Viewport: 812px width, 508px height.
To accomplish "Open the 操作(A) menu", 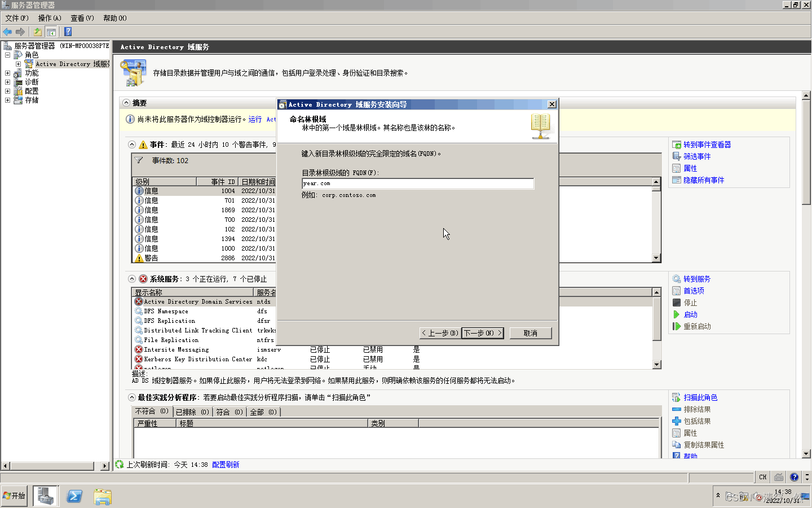I will (50, 18).
